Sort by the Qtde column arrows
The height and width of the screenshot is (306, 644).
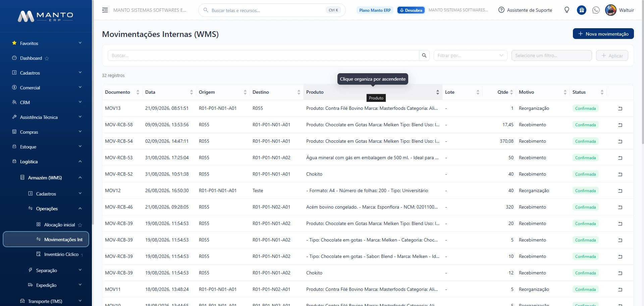(512, 92)
